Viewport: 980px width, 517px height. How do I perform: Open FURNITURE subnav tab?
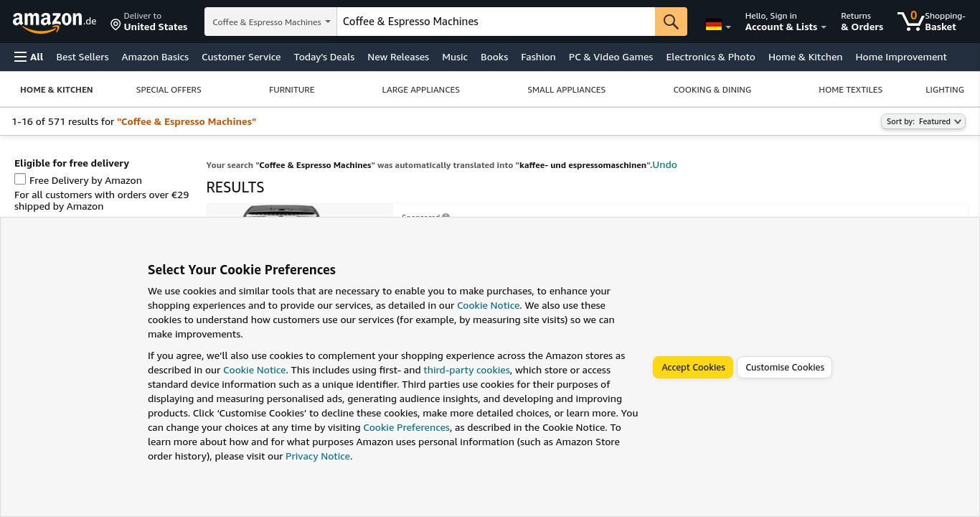coord(291,90)
